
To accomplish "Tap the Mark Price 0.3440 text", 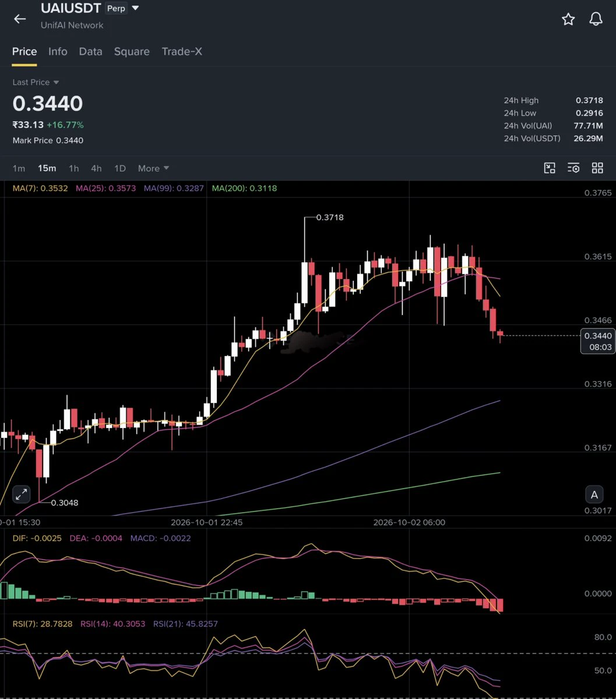I will tap(48, 140).
